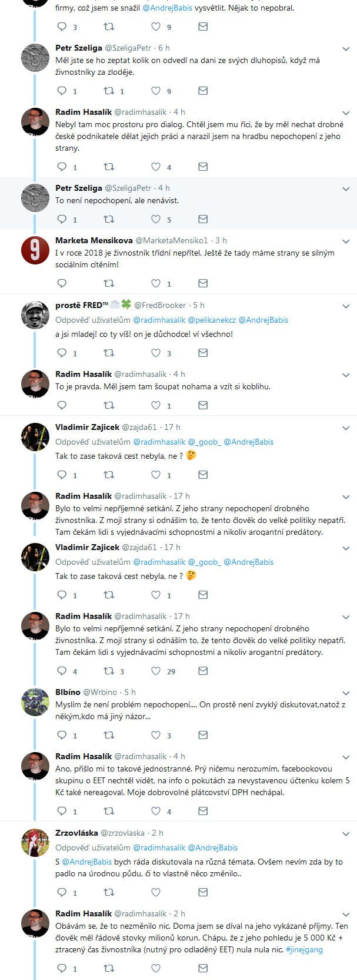This screenshot has width=357, height=980.
Task: Reply to Radim Hasalík's "koblihu" tweet
Action: click(62, 405)
